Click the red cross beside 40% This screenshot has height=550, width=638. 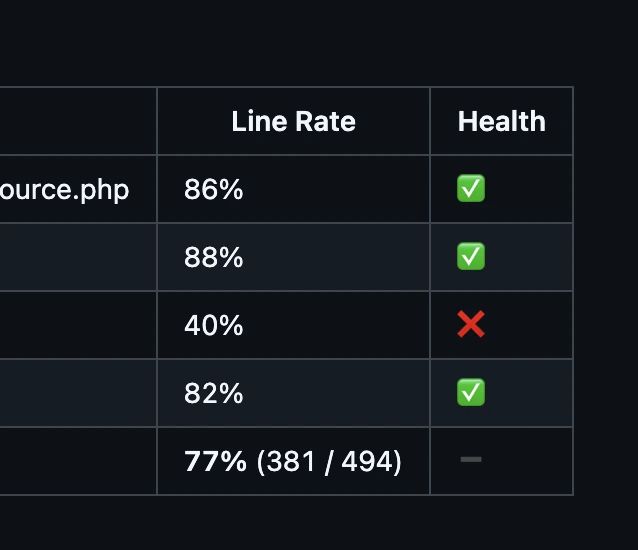[471, 325]
